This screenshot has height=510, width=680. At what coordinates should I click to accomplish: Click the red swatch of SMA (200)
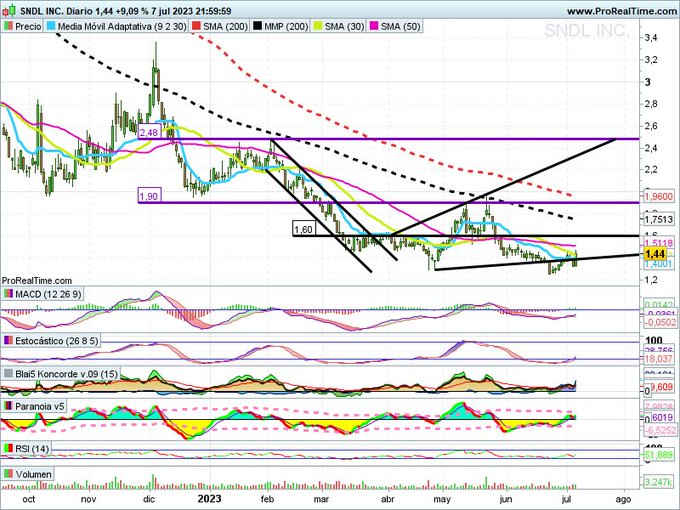click(196, 26)
